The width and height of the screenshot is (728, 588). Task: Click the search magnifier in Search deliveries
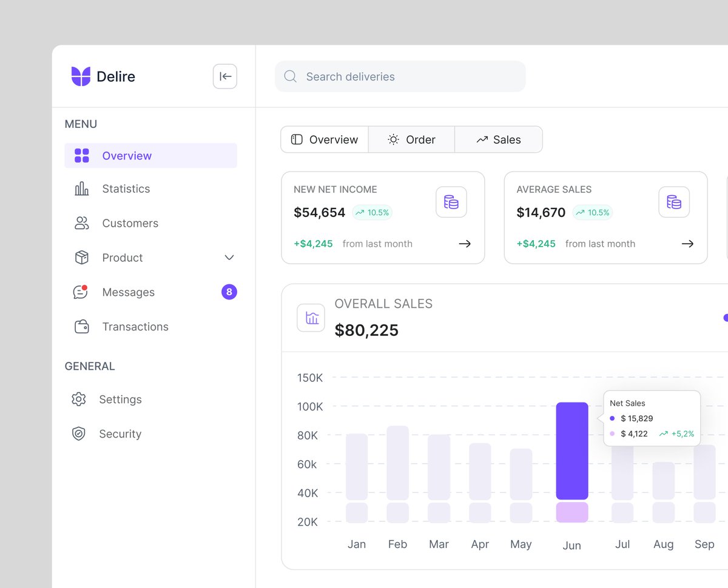pyautogui.click(x=289, y=76)
